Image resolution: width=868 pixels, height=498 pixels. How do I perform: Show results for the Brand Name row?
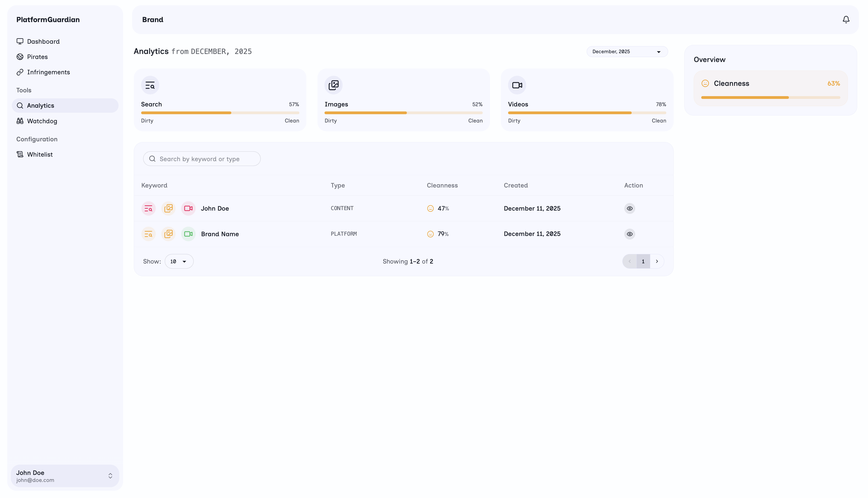tap(630, 234)
